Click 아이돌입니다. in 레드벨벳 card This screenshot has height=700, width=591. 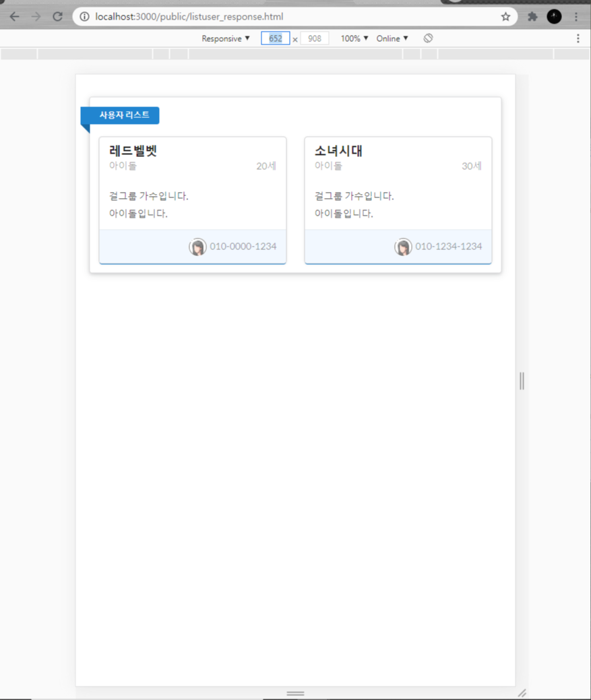138,214
